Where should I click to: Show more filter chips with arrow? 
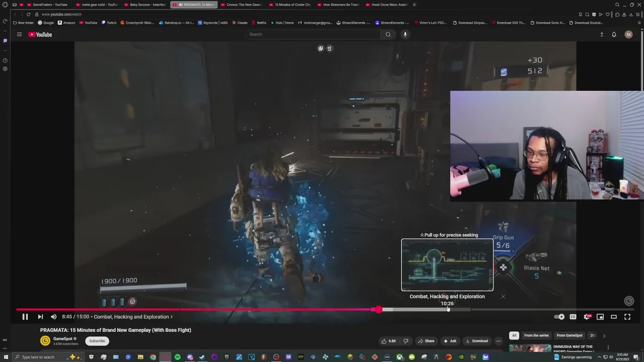pyautogui.click(x=604, y=335)
